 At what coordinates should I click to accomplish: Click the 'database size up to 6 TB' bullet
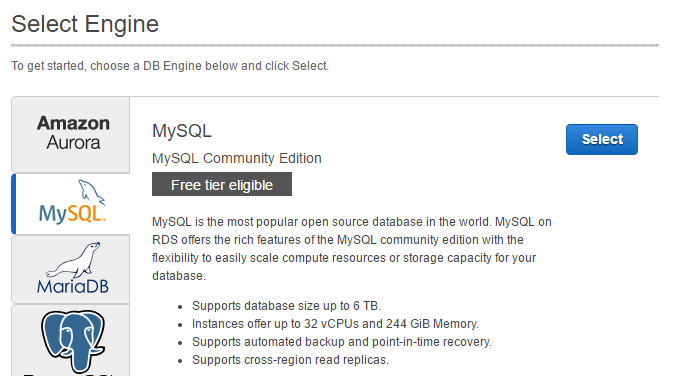pyautogui.click(x=286, y=306)
